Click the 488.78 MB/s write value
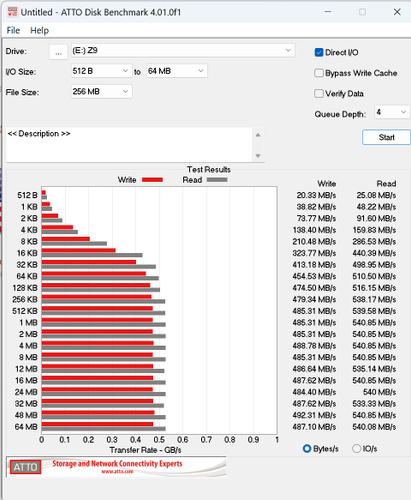Viewport: 411px width, 500px height. point(314,346)
